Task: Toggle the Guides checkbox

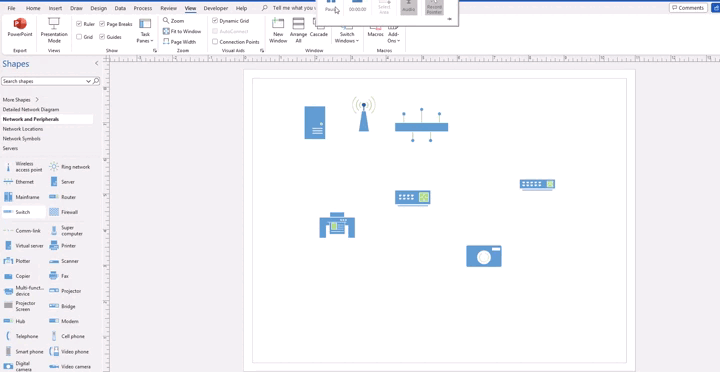Action: pos(102,37)
